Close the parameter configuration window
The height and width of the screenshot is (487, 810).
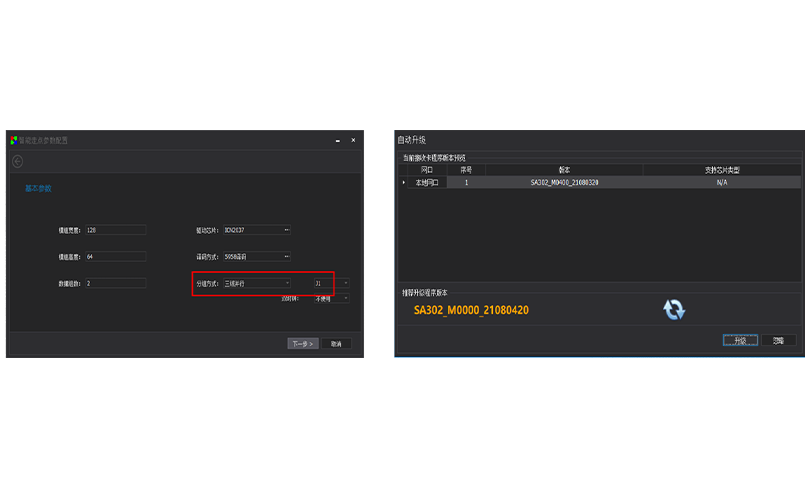[x=353, y=140]
